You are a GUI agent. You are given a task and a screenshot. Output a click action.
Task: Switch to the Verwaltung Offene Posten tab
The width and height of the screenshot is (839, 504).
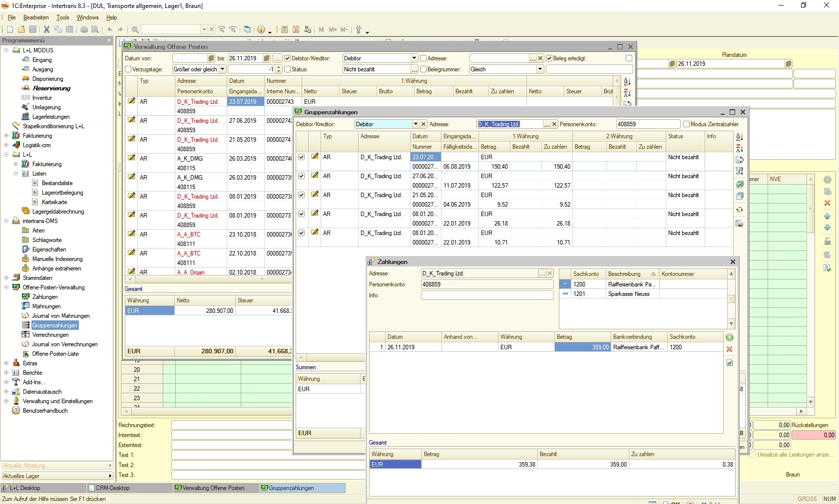213,488
